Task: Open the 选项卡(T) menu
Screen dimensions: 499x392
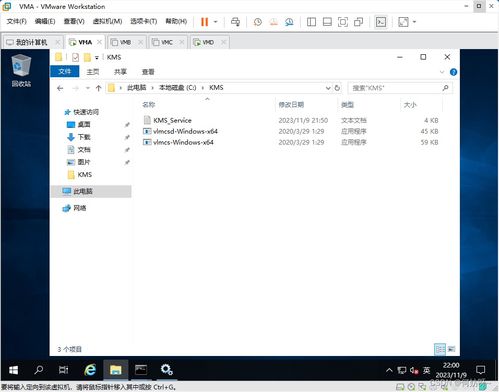Action: (143, 21)
